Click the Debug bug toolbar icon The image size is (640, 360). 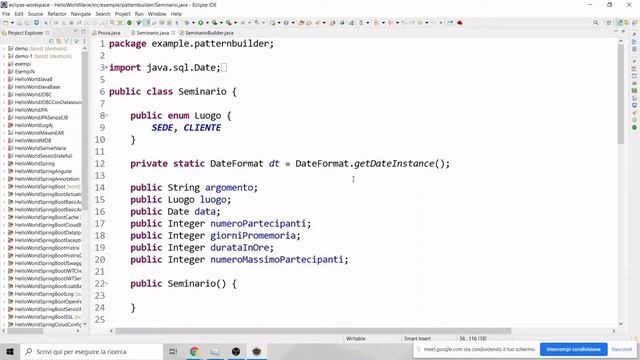click(x=187, y=23)
